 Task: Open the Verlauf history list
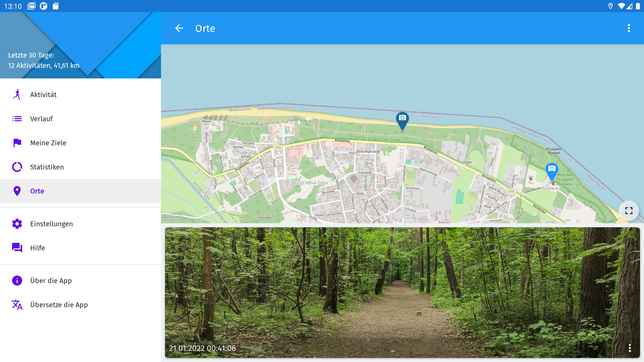[x=42, y=119]
